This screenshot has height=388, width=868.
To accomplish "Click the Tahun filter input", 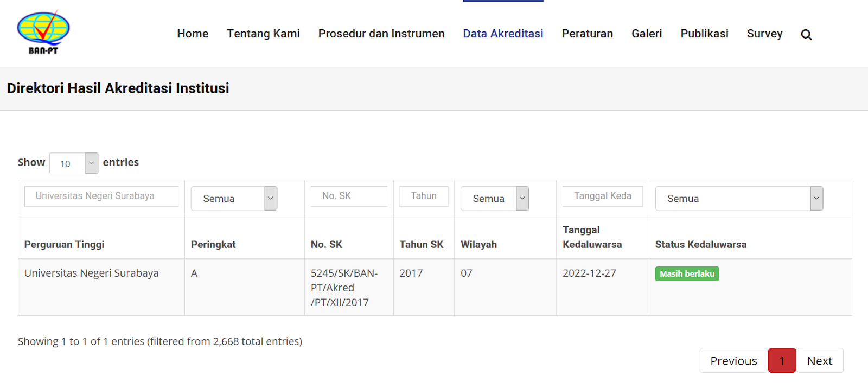I will pos(424,196).
